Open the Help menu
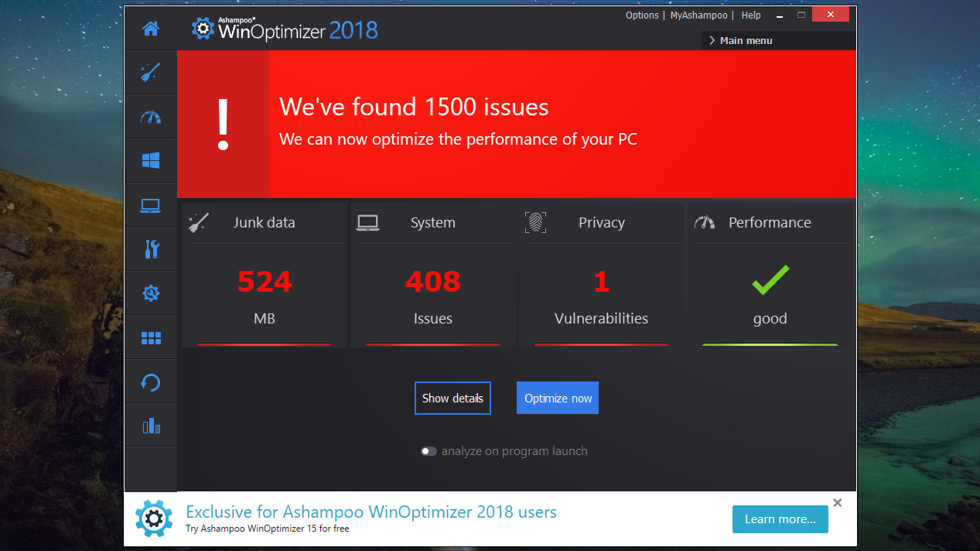The width and height of the screenshot is (980, 551). 751,15
